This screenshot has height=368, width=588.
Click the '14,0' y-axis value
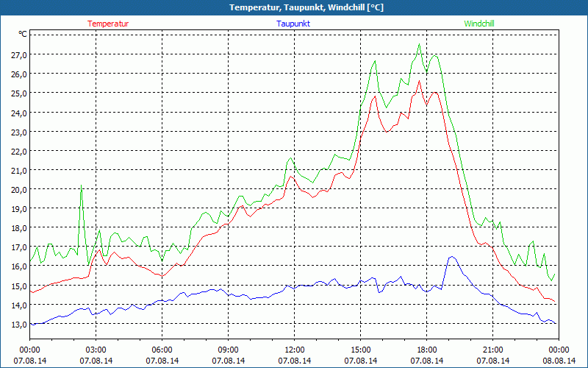(x=19, y=305)
